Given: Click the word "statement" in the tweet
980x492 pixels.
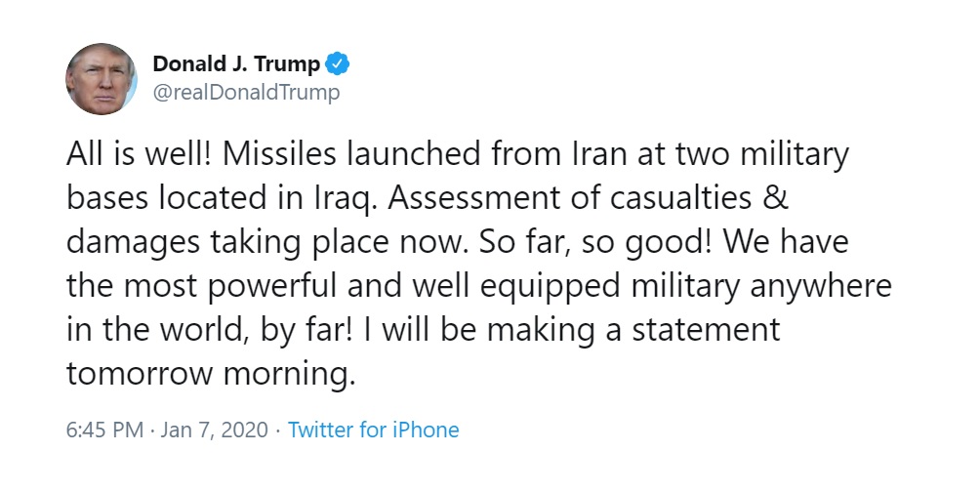Looking at the screenshot, I should [x=707, y=331].
